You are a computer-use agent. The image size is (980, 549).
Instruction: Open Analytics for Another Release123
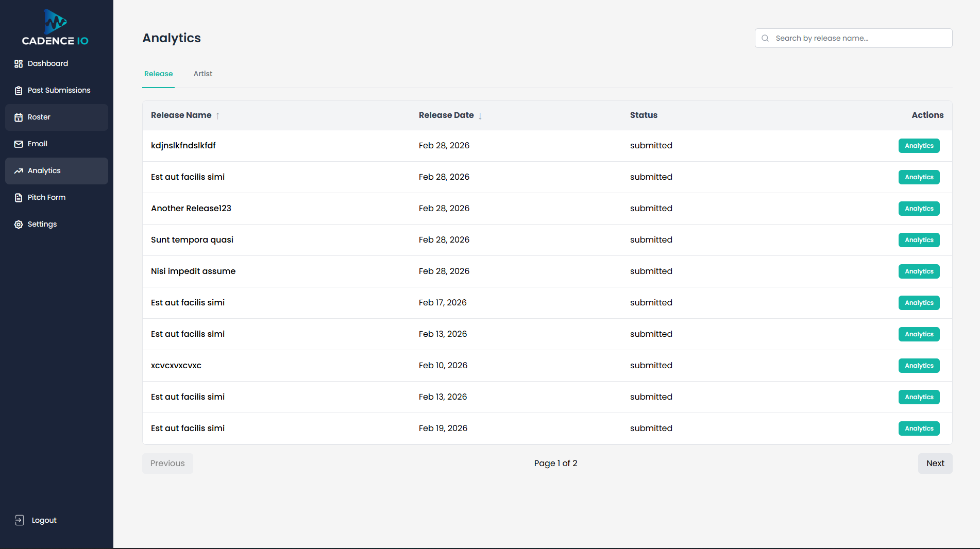click(919, 209)
